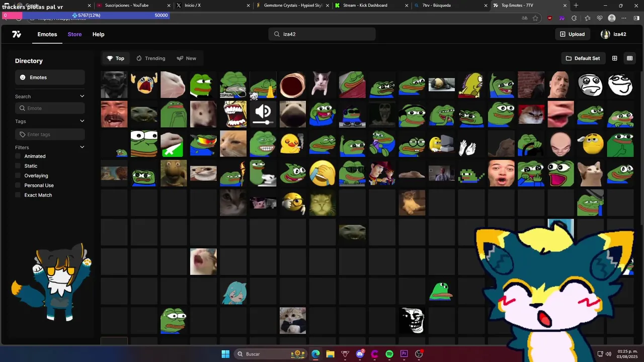This screenshot has width=644, height=362.
Task: Open the screaming white cat emote
Action: coord(203,261)
